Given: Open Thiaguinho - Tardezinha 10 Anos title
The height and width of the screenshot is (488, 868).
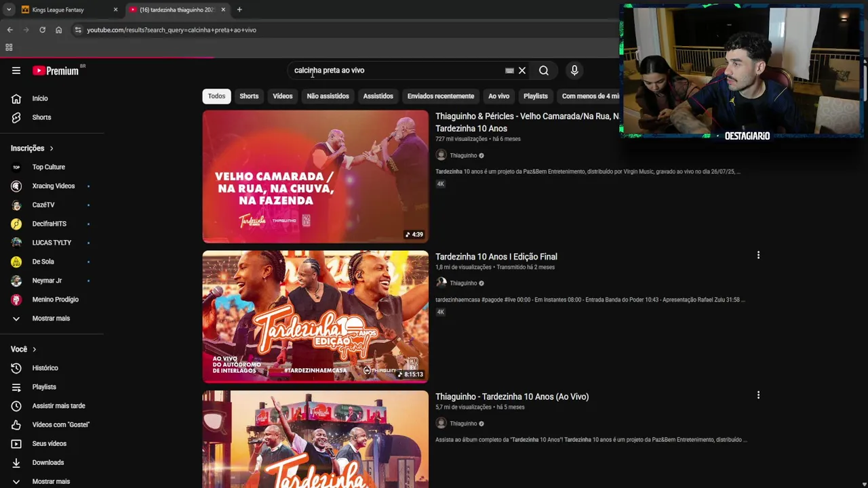Looking at the screenshot, I should (512, 396).
